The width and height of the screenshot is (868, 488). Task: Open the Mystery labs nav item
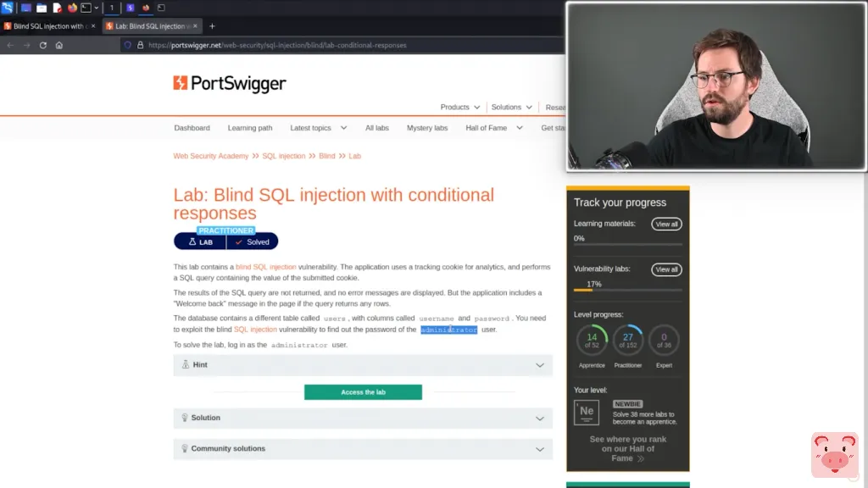[427, 128]
